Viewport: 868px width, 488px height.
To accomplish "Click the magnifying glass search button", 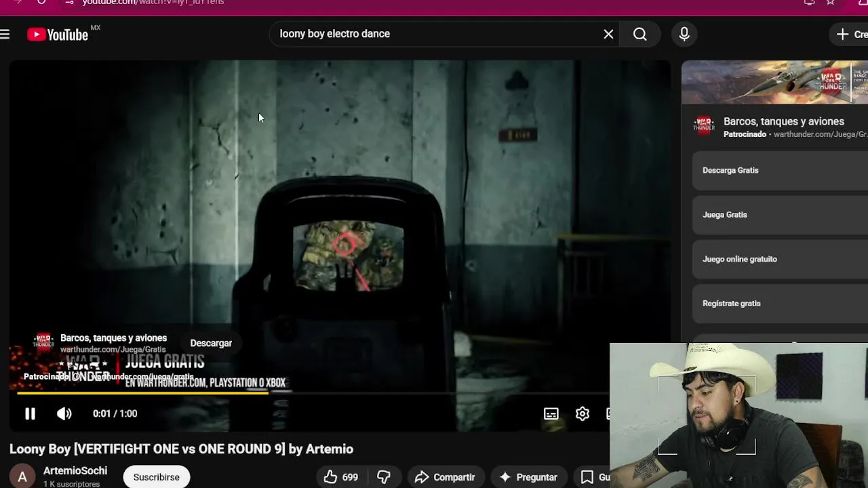I will tap(640, 34).
